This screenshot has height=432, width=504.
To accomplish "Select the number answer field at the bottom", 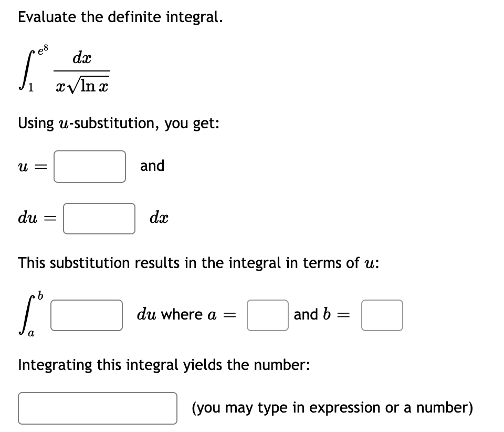I will pyautogui.click(x=97, y=408).
